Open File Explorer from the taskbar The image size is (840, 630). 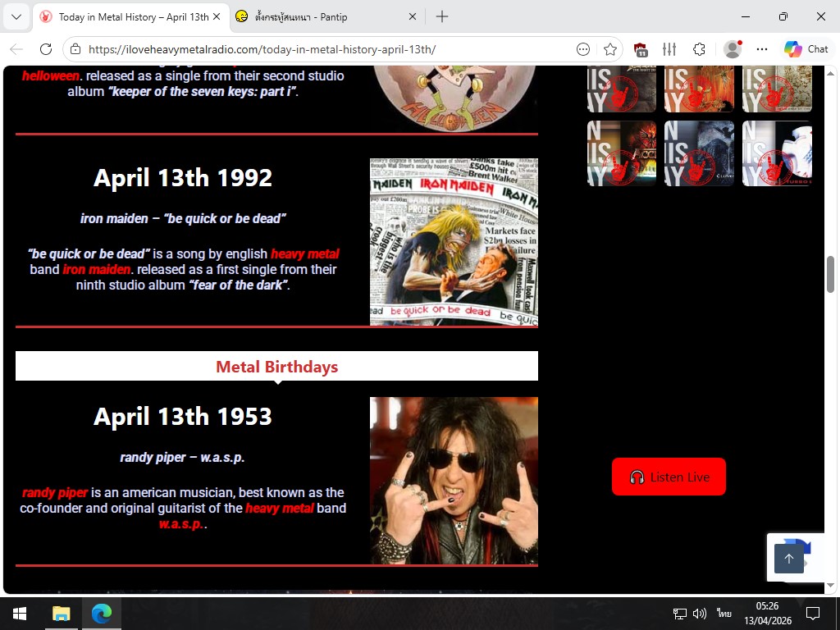click(x=61, y=614)
